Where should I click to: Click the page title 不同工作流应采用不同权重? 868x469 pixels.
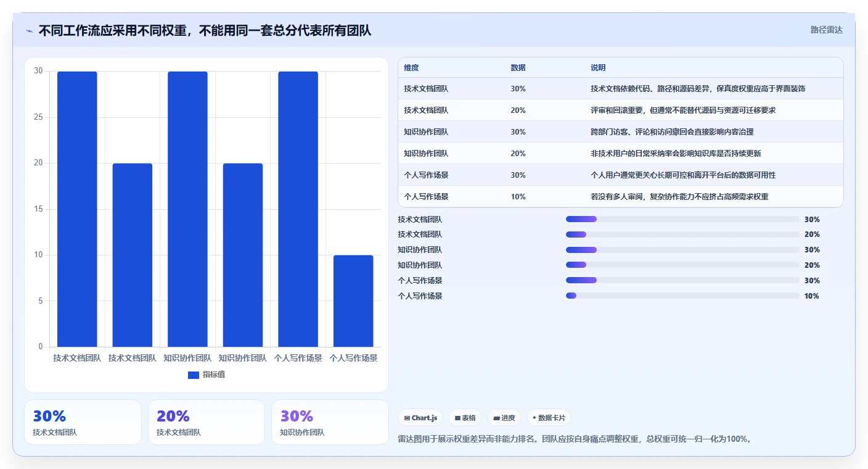click(205, 30)
